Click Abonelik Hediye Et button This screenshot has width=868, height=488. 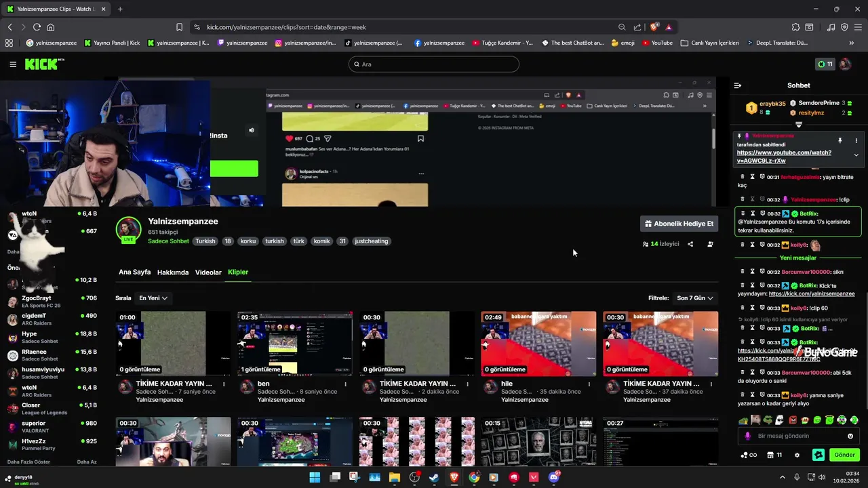pyautogui.click(x=679, y=224)
